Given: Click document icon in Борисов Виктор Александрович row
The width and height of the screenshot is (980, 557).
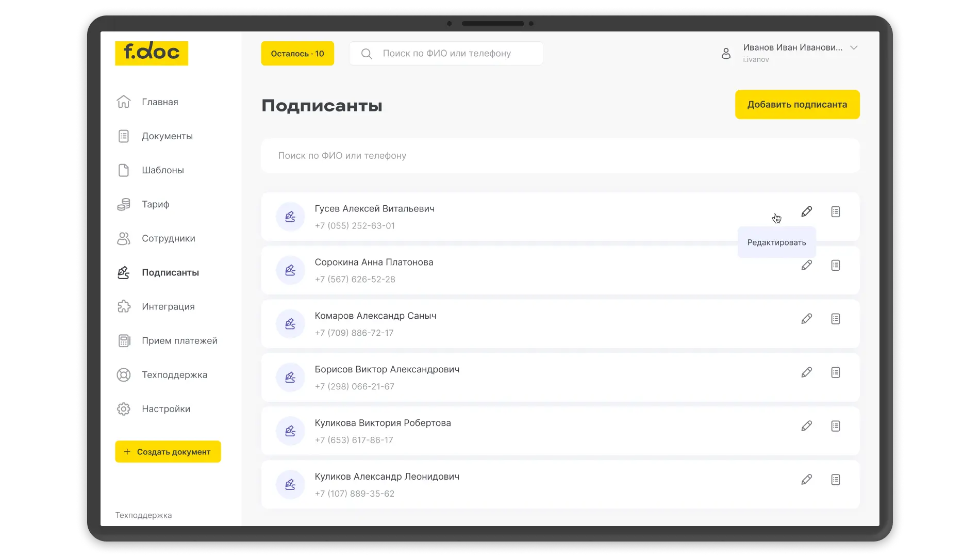Looking at the screenshot, I should [835, 372].
